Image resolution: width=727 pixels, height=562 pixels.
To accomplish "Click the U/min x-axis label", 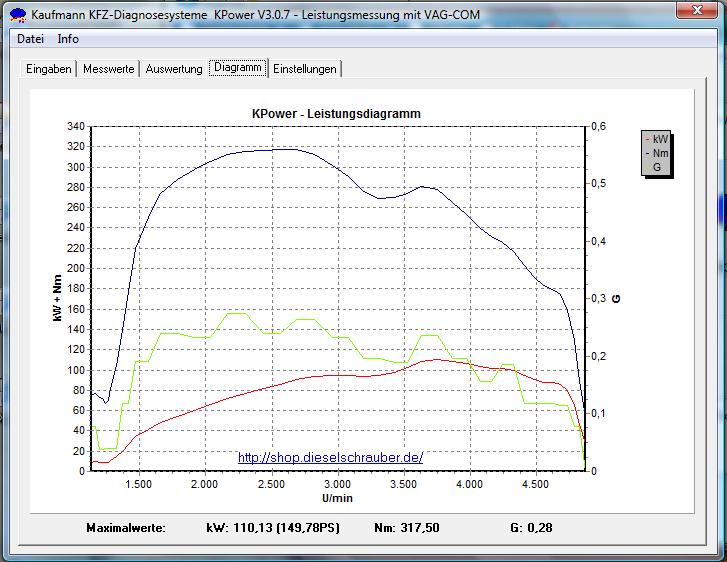I will tap(336, 497).
